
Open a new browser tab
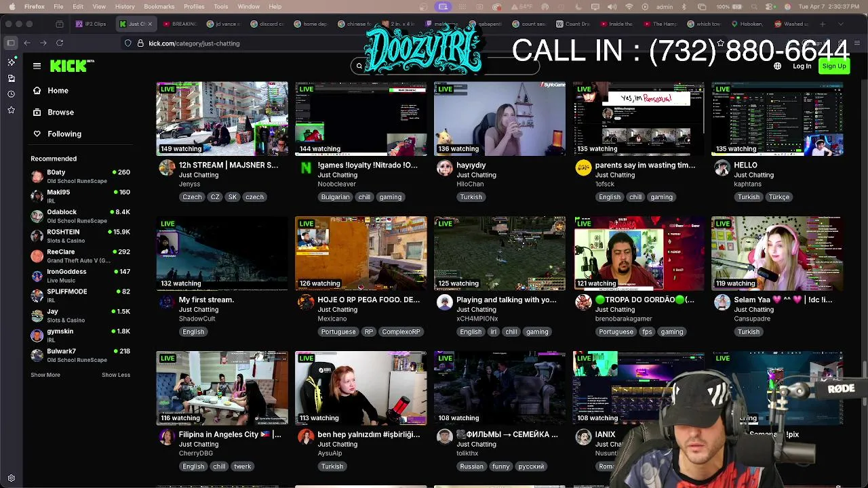[823, 24]
